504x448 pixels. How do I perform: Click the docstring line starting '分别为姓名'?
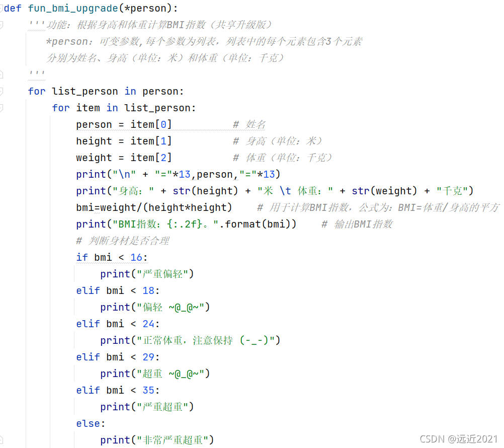165,58
